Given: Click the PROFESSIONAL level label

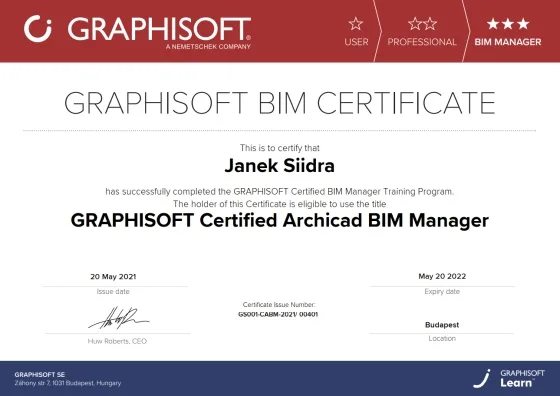Looking at the screenshot, I should [x=422, y=42].
